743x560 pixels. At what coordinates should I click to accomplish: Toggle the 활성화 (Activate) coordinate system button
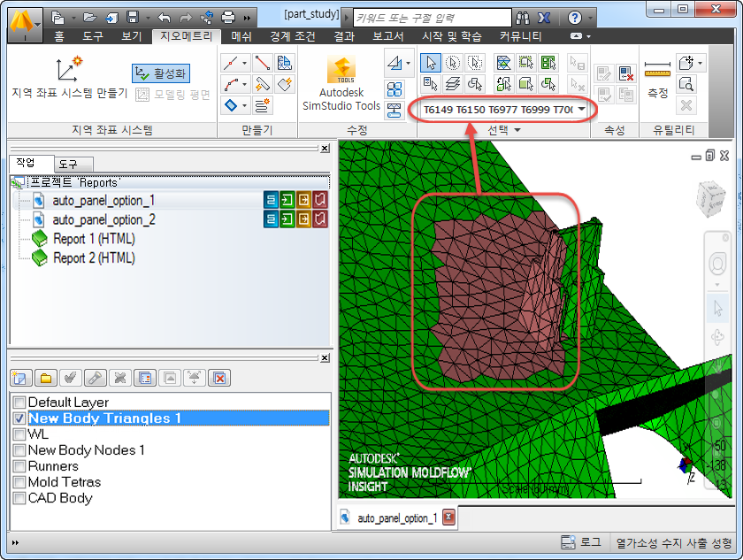click(161, 73)
